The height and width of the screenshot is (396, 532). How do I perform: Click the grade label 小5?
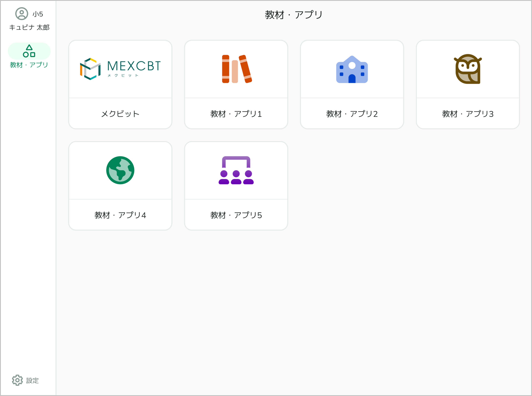click(x=38, y=14)
